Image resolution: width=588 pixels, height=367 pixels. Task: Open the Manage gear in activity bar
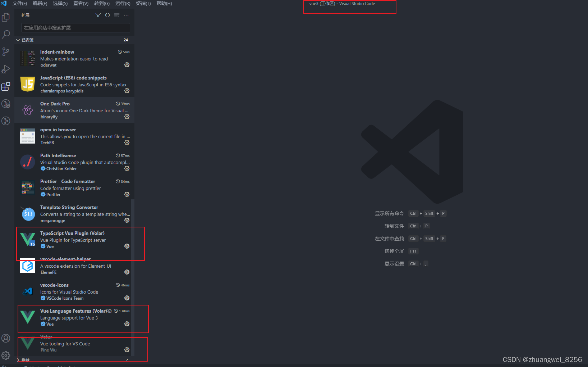point(6,355)
